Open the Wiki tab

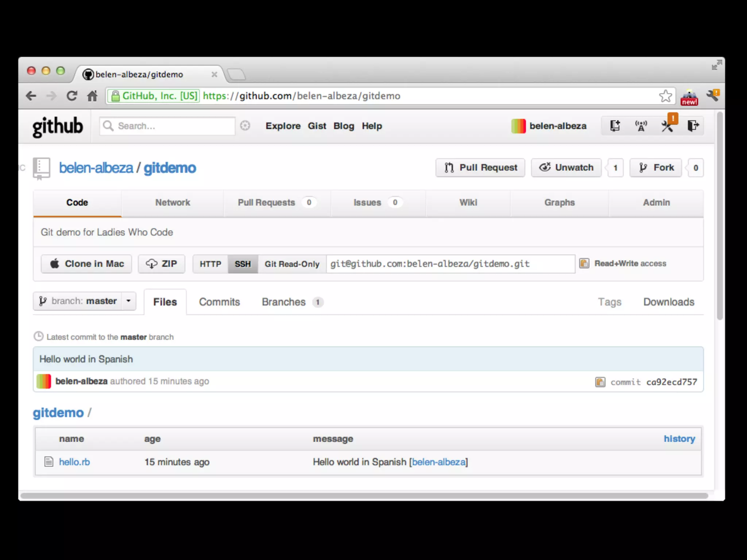[x=468, y=203]
